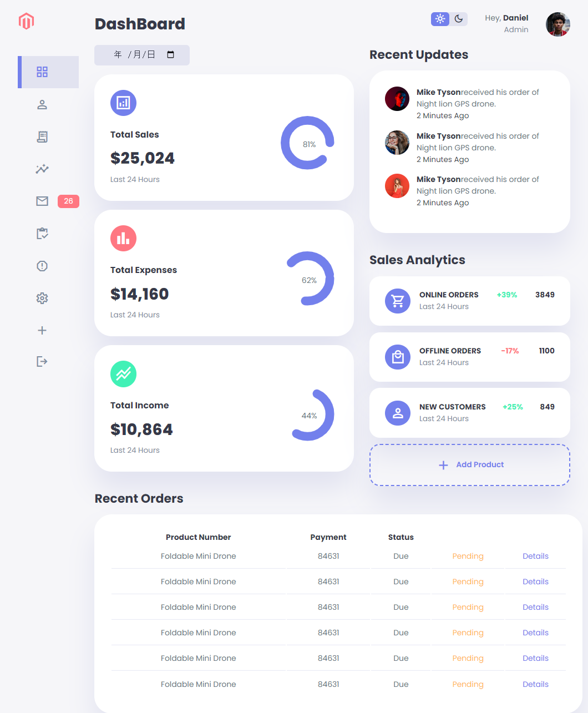Open Details link in second order row
Screen dimensions: 588x713
[x=535, y=581]
